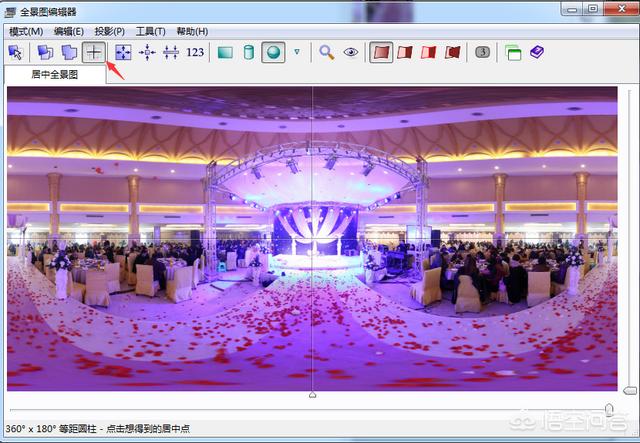
Task: Close the panorama editor window
Action: [x=622, y=9]
